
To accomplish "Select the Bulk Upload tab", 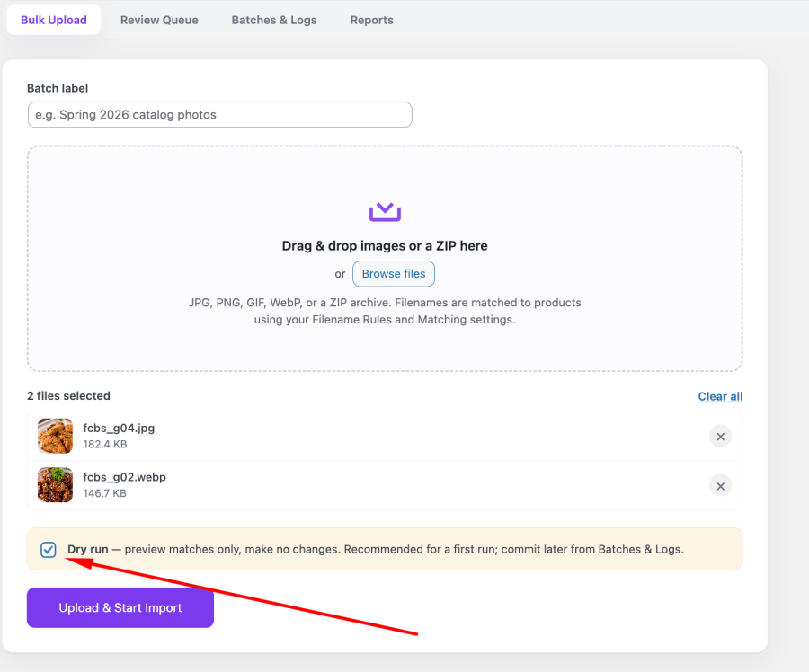I will click(54, 20).
